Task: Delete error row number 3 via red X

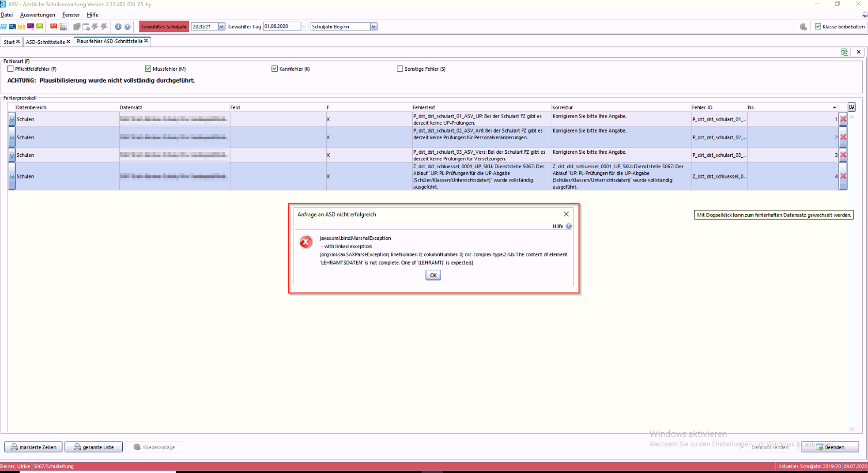Action: [x=843, y=155]
